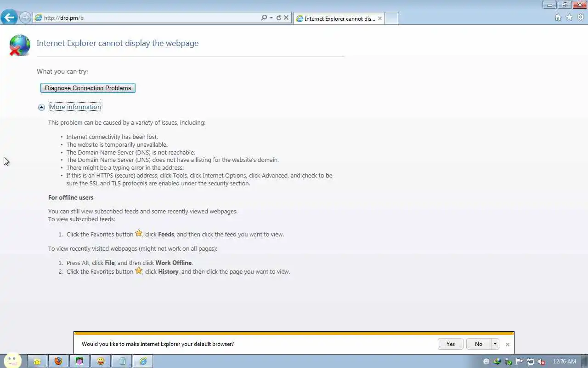Image resolution: width=588 pixels, height=368 pixels.
Task: Click star icon in the Feeds instruction
Action: tap(139, 233)
